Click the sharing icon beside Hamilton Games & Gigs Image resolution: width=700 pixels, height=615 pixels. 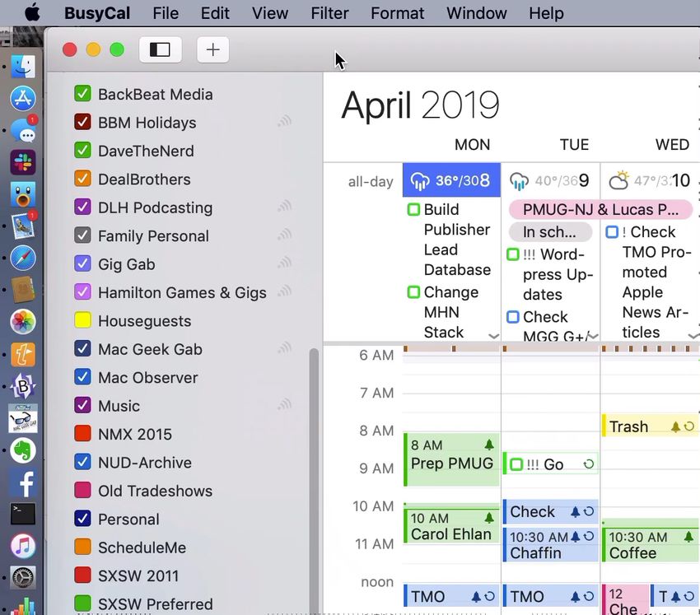tap(284, 291)
